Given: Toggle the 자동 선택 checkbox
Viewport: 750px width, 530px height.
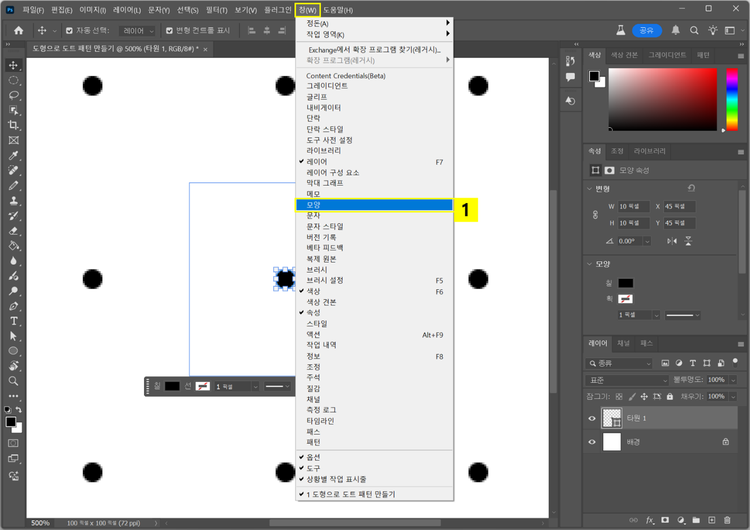Looking at the screenshot, I should pyautogui.click(x=69, y=31).
